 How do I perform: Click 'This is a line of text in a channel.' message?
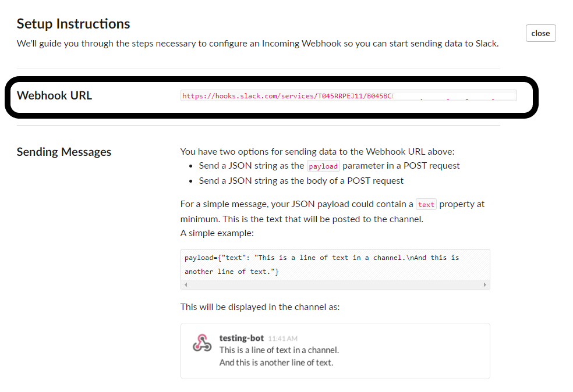pos(279,350)
